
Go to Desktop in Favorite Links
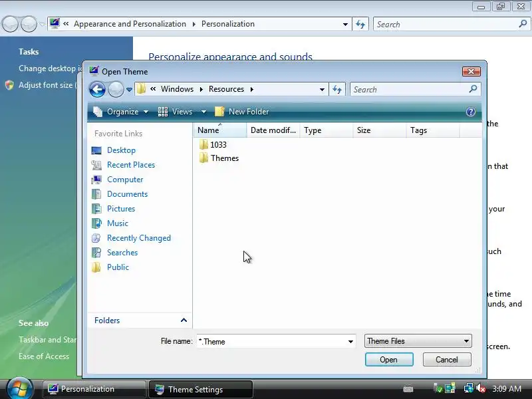[121, 150]
